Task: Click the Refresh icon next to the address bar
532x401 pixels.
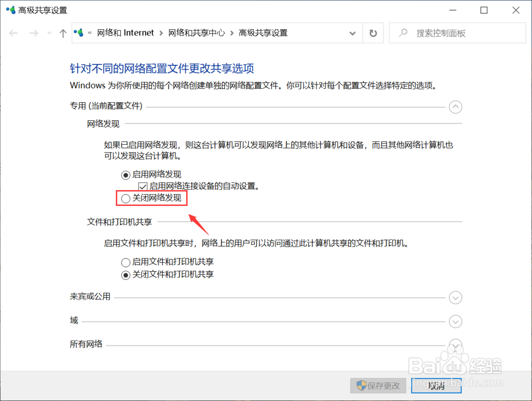Action: pyautogui.click(x=373, y=32)
